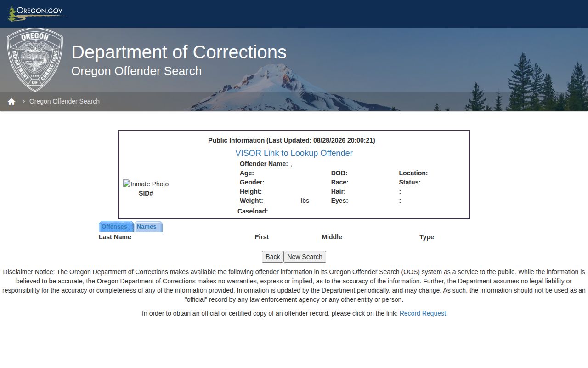Click the Type column header
This screenshot has width=588, height=368.
tap(427, 237)
